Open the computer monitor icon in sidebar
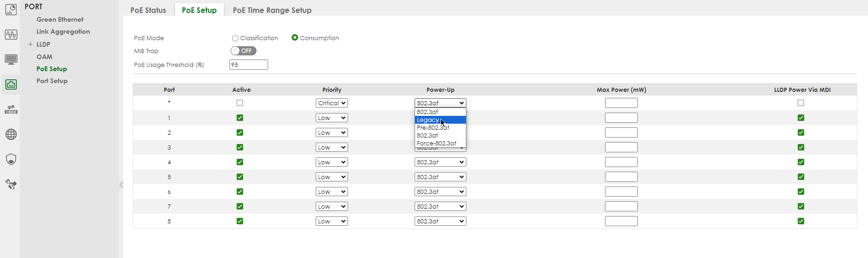This screenshot has height=258, width=868. coord(11,60)
